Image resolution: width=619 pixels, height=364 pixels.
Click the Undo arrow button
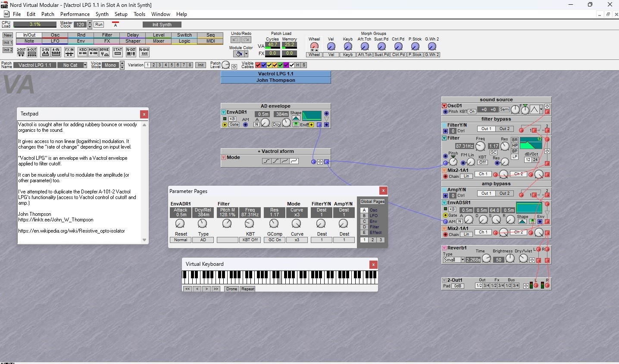pos(236,40)
